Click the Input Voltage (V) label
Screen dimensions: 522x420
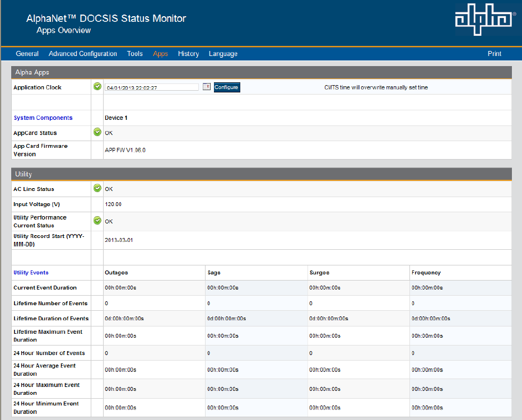click(36, 204)
